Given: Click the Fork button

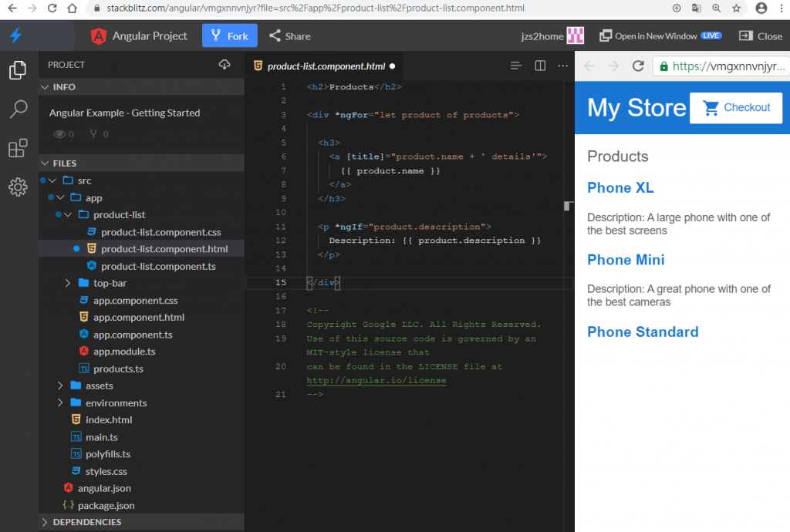Looking at the screenshot, I should [230, 35].
